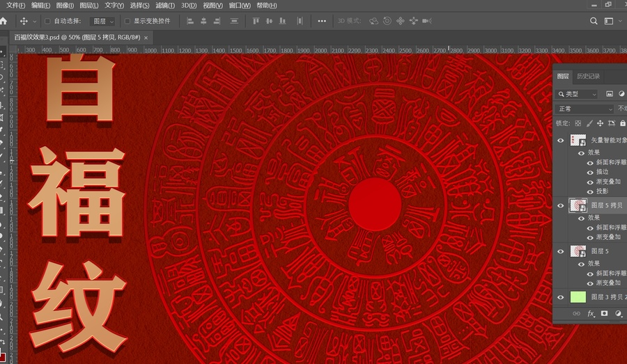Open the 编辑(E) menu

(x=40, y=6)
